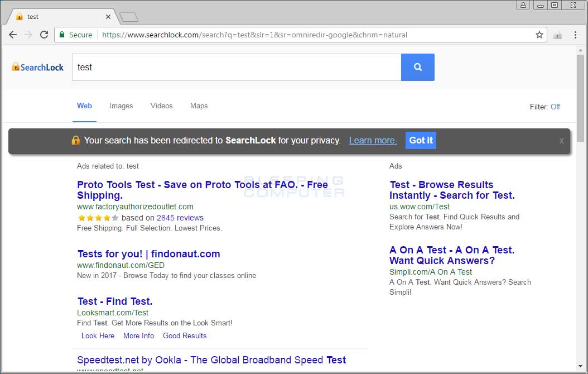This screenshot has width=588, height=374.
Task: Click 'Free Shipping. Full Selection. Lowest Prices.' text
Action: [x=150, y=228]
